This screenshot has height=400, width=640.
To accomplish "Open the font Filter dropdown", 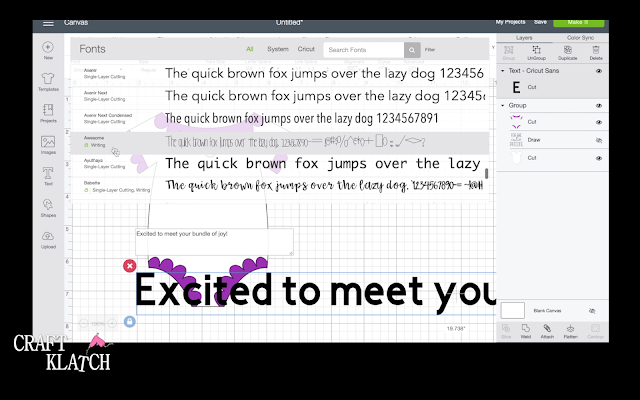I will [x=430, y=50].
